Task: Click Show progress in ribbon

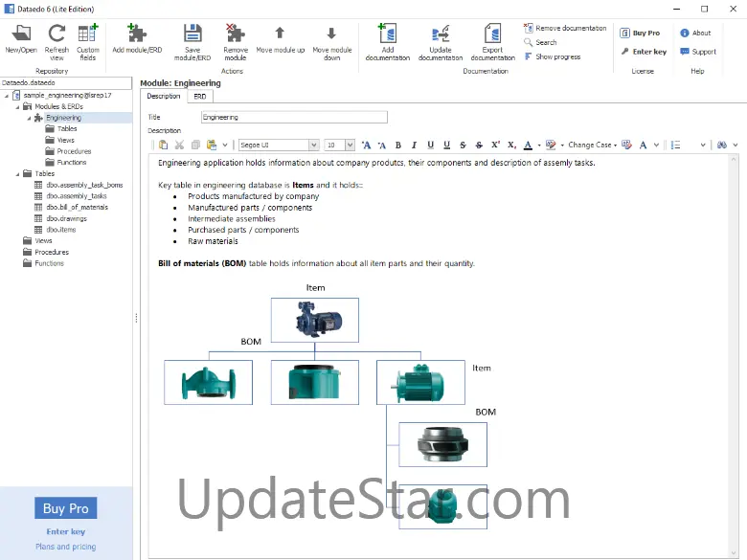Action: 553,56
